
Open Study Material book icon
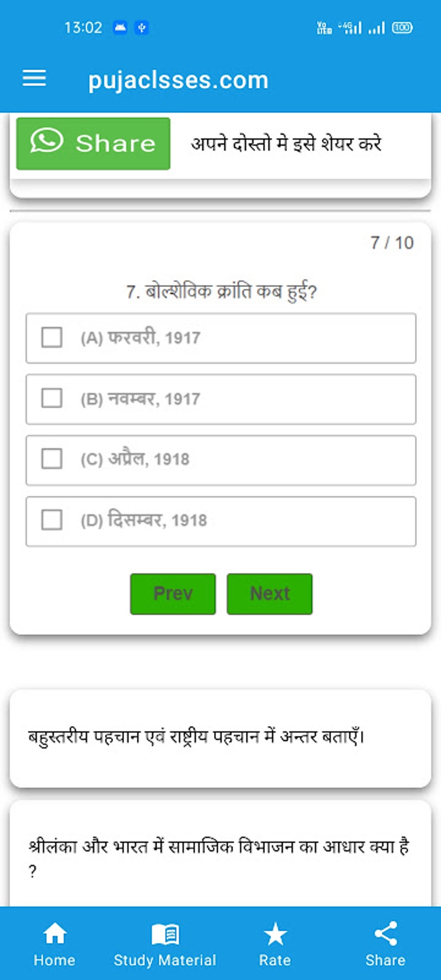[x=165, y=934]
